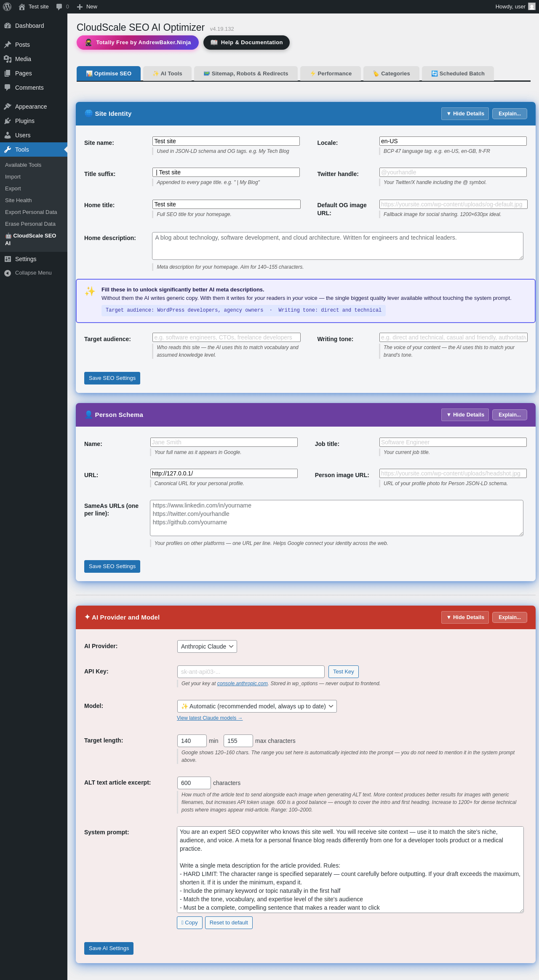Click the Users person icon

[x=8, y=135]
